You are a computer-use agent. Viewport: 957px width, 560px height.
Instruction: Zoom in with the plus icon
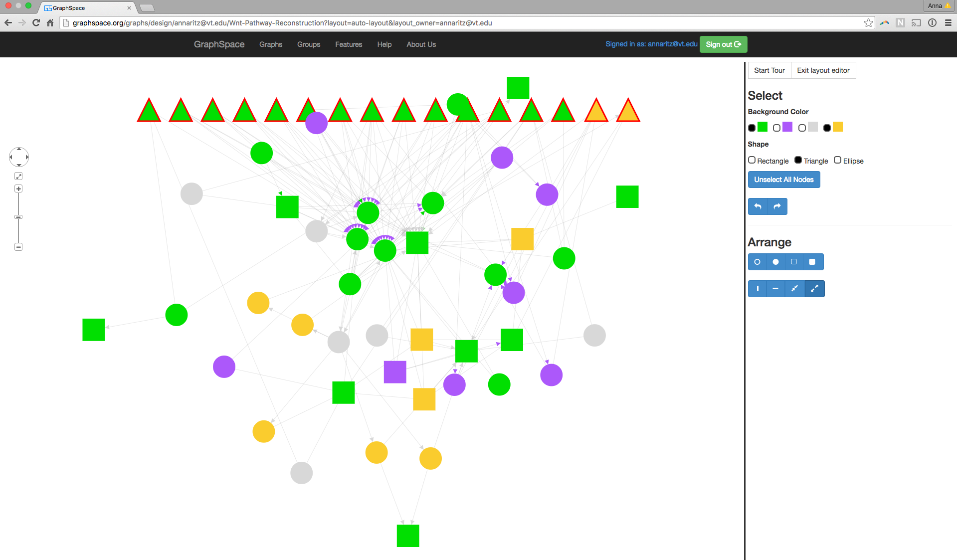coord(18,188)
